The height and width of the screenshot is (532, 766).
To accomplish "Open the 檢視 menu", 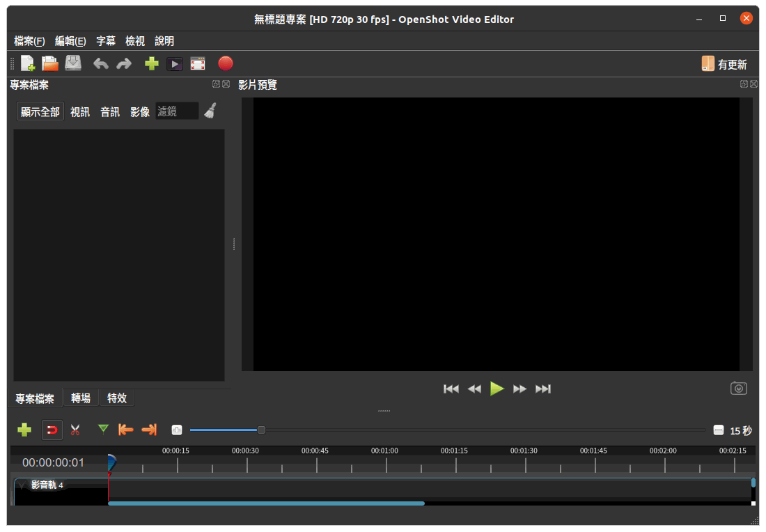I will coord(135,41).
